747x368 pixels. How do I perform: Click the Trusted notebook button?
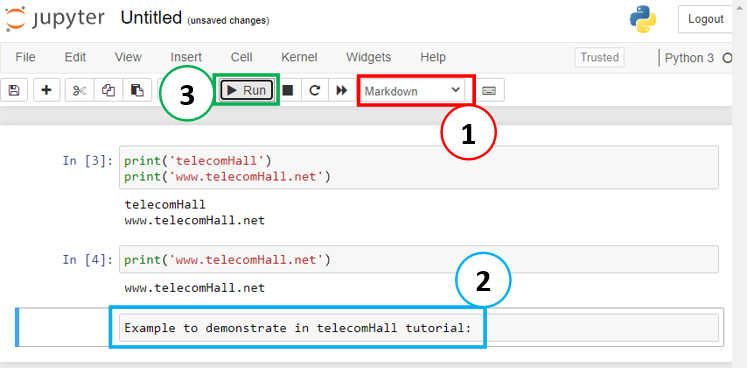click(x=599, y=57)
